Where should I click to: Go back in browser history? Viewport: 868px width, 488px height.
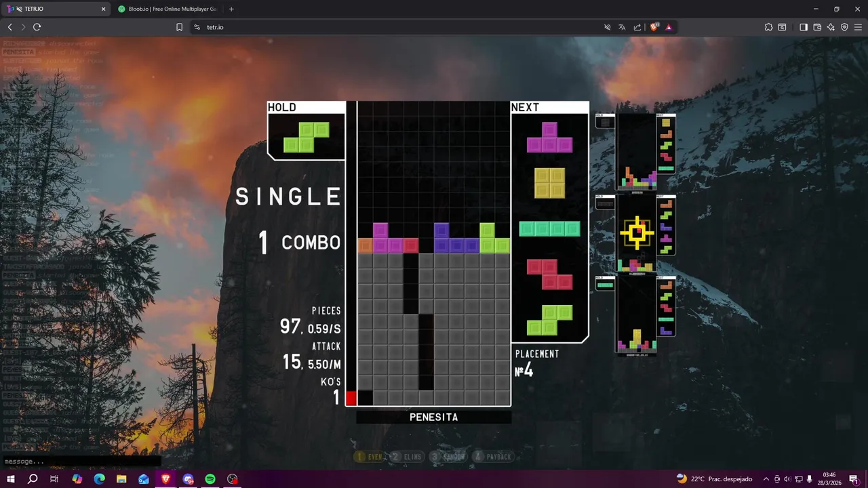[10, 27]
